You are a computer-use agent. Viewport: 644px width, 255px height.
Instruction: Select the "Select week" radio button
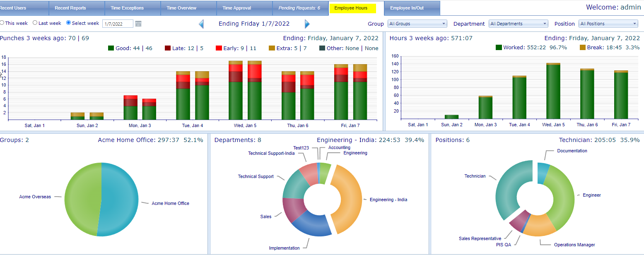(67, 23)
